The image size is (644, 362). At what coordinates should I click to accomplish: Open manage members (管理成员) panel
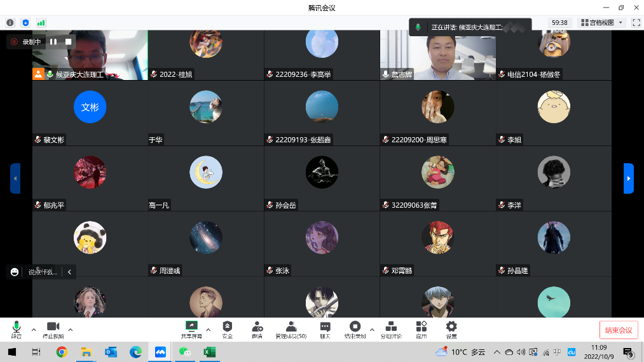tap(291, 329)
